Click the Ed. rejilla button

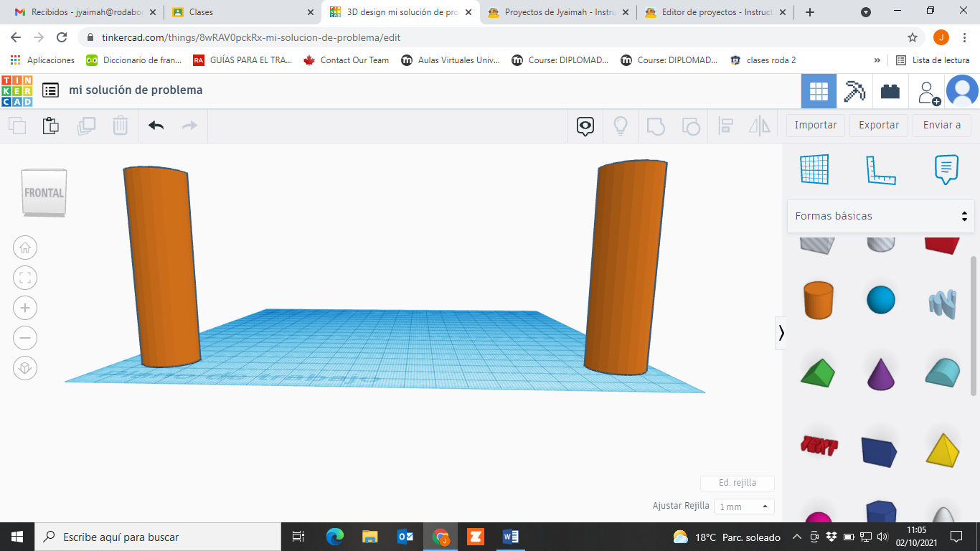(738, 483)
